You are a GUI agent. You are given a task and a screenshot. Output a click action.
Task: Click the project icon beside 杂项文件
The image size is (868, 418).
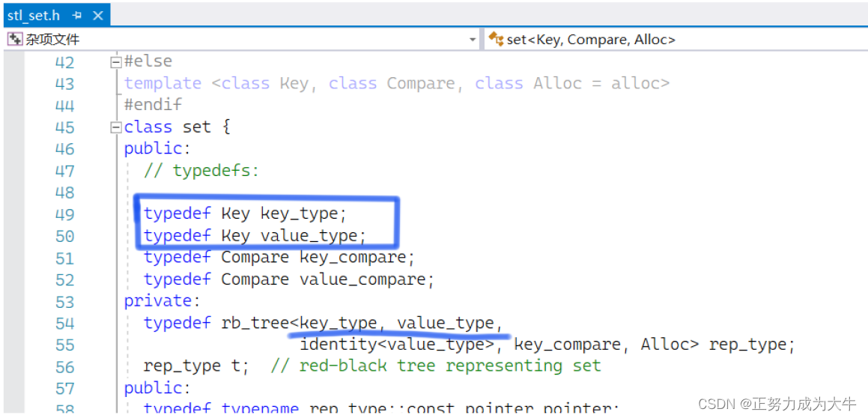click(x=13, y=39)
